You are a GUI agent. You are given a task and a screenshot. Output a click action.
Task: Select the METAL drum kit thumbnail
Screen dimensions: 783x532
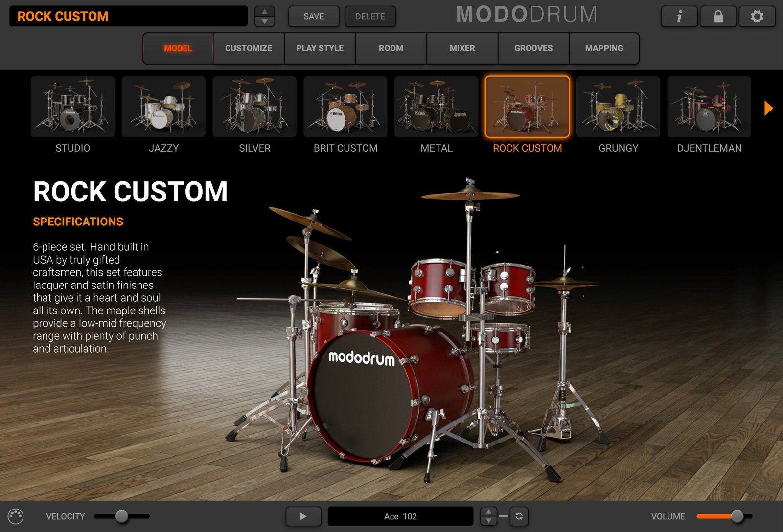[x=437, y=107]
